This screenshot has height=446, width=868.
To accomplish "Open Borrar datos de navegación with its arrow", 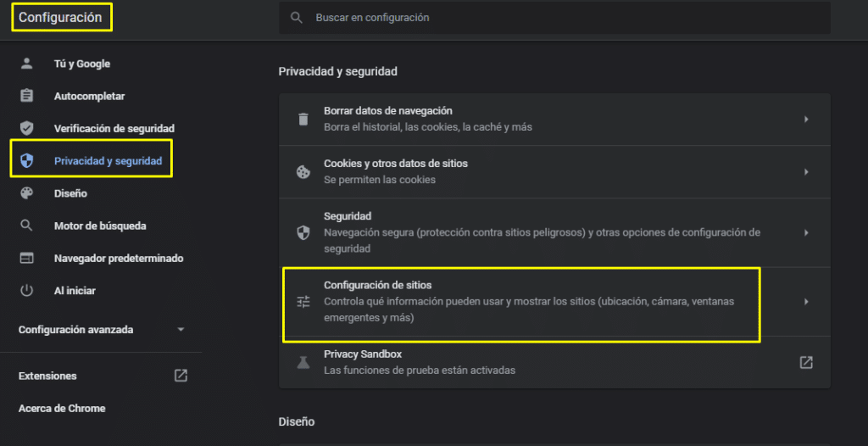I will [x=806, y=120].
